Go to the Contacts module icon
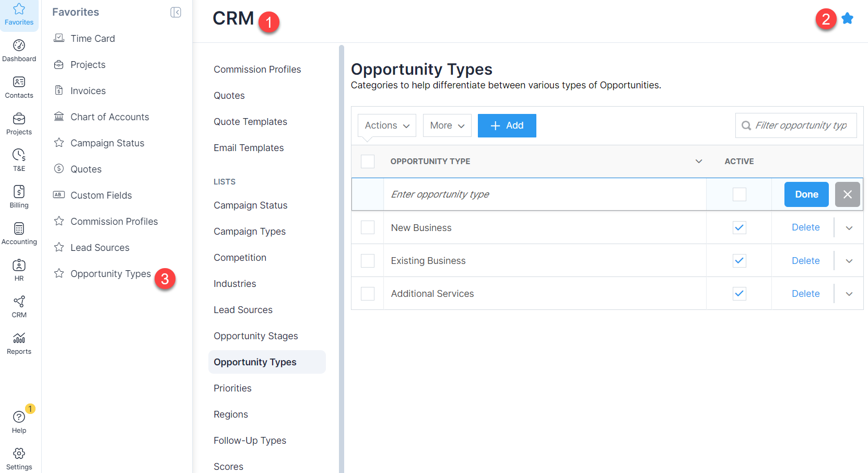 pos(19,87)
